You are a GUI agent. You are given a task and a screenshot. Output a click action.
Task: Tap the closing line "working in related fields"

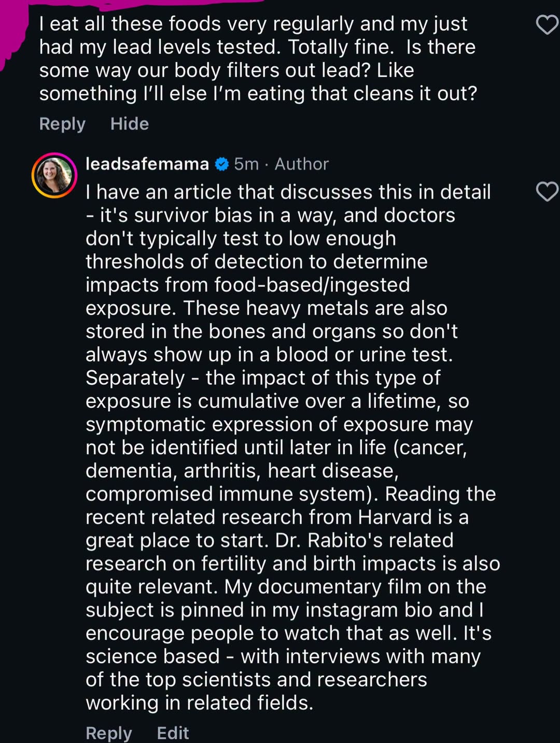pos(199,703)
